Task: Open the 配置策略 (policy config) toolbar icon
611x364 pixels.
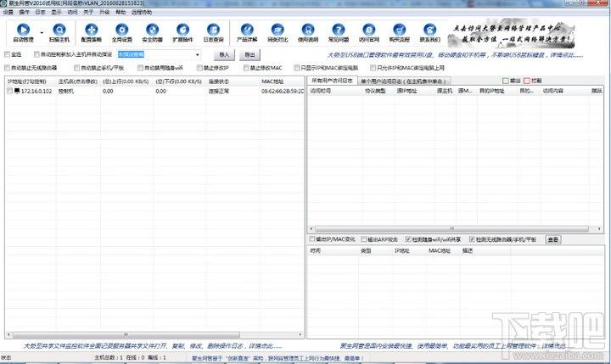Action: [x=92, y=30]
